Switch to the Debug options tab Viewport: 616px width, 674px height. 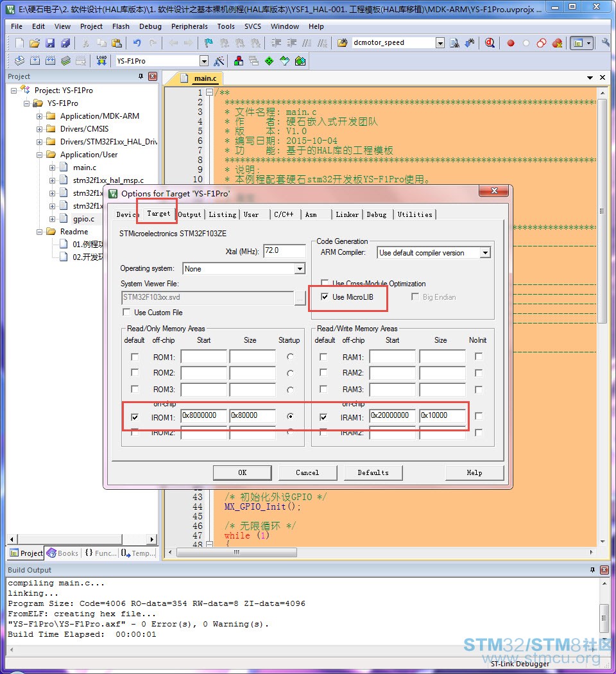(x=377, y=214)
